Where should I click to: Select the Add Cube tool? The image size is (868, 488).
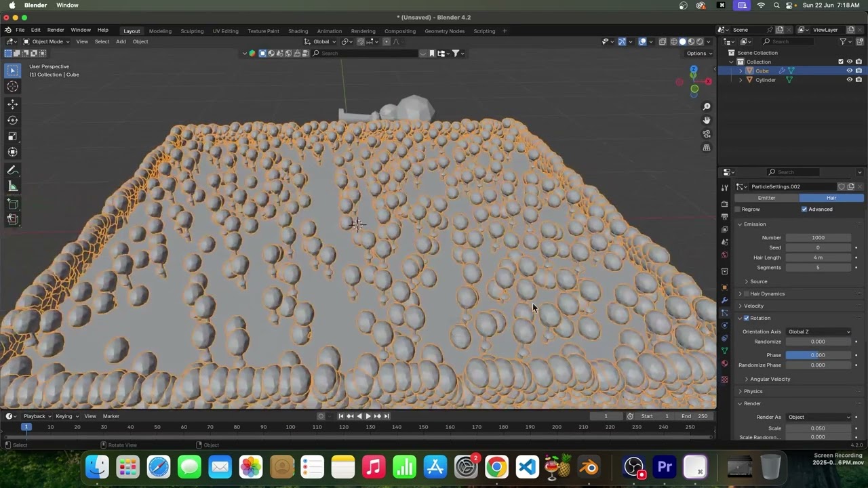(12, 204)
